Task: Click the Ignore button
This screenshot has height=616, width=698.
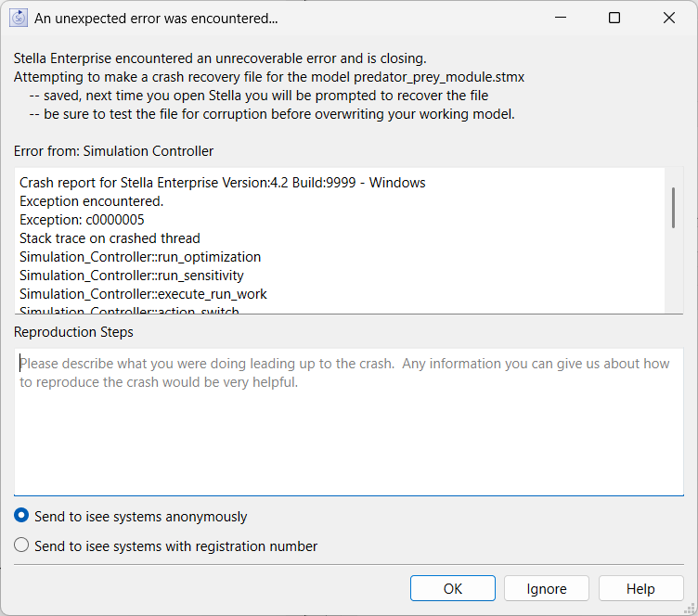Action: coord(547,589)
